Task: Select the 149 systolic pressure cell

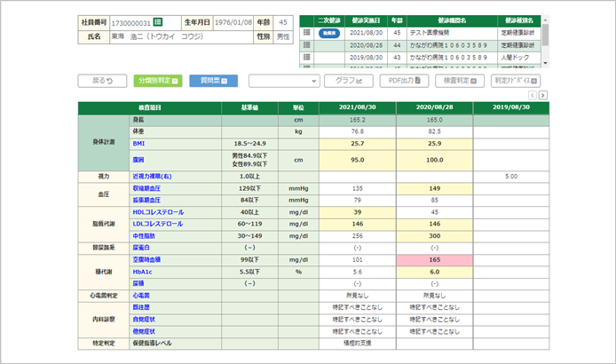Action: [x=435, y=188]
